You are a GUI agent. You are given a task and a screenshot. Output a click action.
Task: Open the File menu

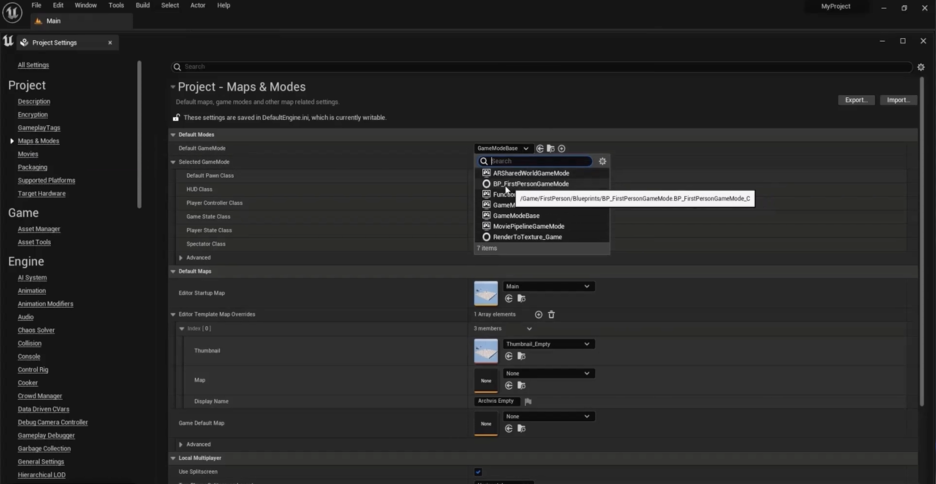tap(36, 5)
